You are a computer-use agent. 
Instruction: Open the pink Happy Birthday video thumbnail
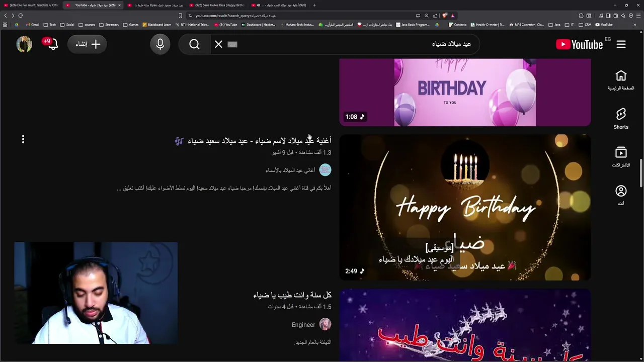465,92
